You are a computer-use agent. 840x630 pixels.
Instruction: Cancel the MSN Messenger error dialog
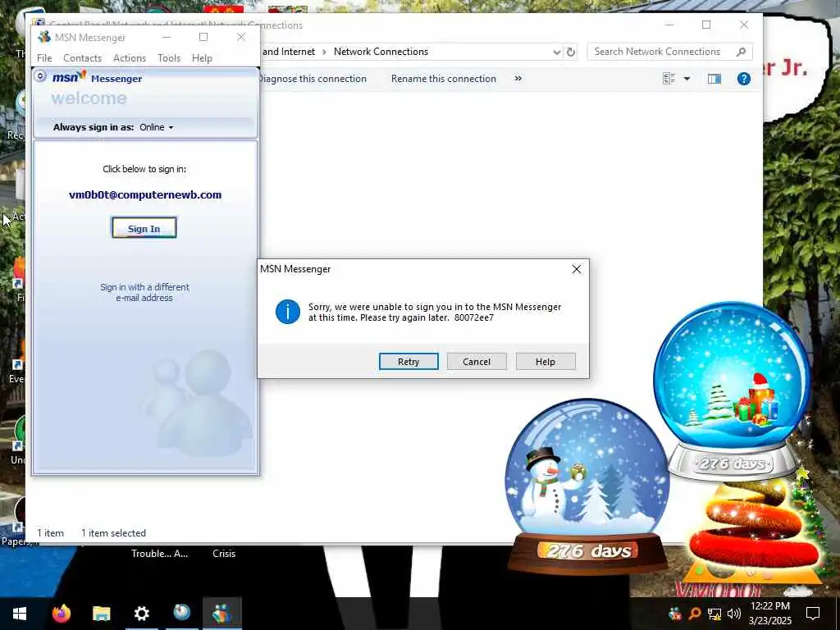click(477, 362)
